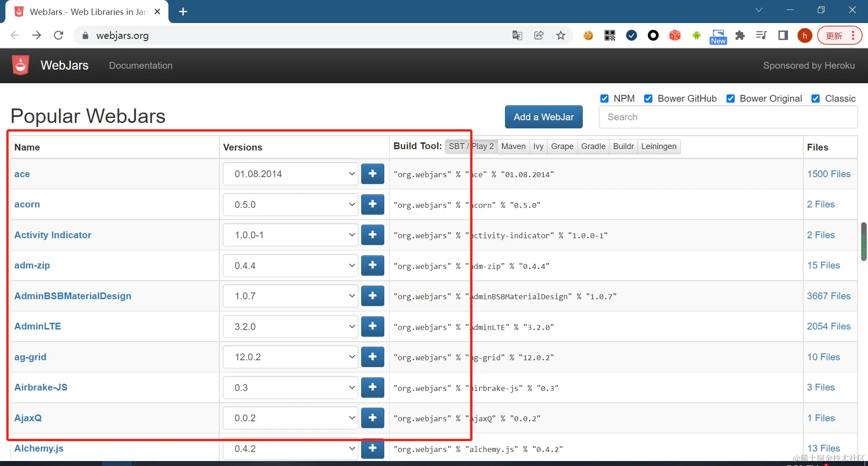Open the Extensions puzzle menu
The width and height of the screenshot is (868, 466).
740,35
